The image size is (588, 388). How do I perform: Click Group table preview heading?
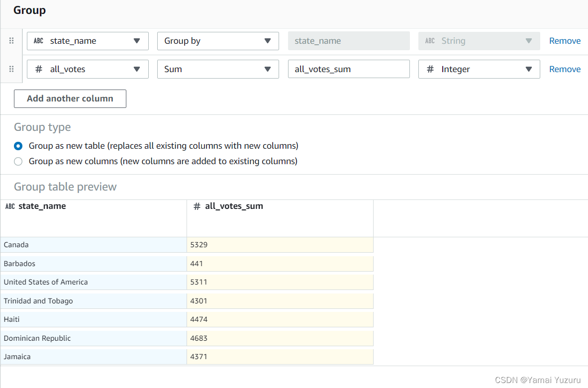pyautogui.click(x=65, y=187)
